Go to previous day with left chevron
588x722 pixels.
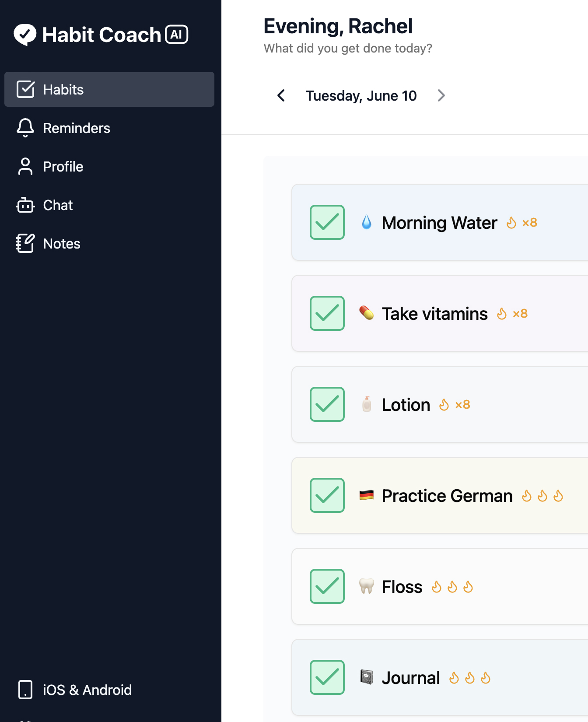(x=281, y=95)
